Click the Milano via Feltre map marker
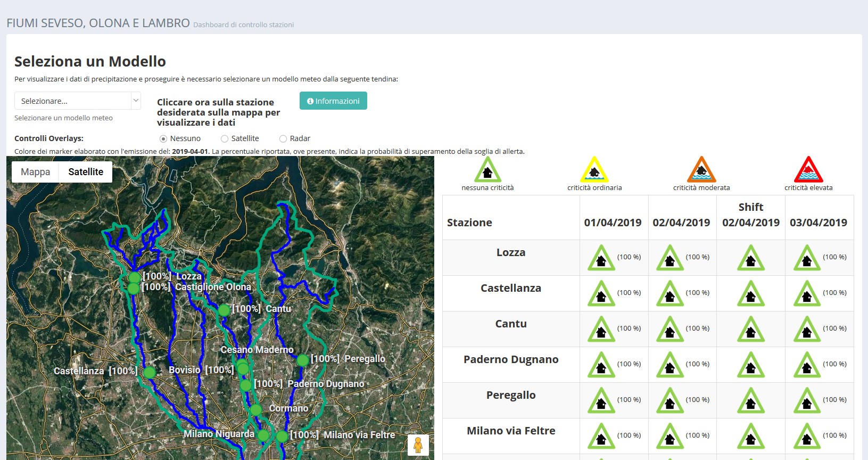The image size is (868, 460). point(282,436)
